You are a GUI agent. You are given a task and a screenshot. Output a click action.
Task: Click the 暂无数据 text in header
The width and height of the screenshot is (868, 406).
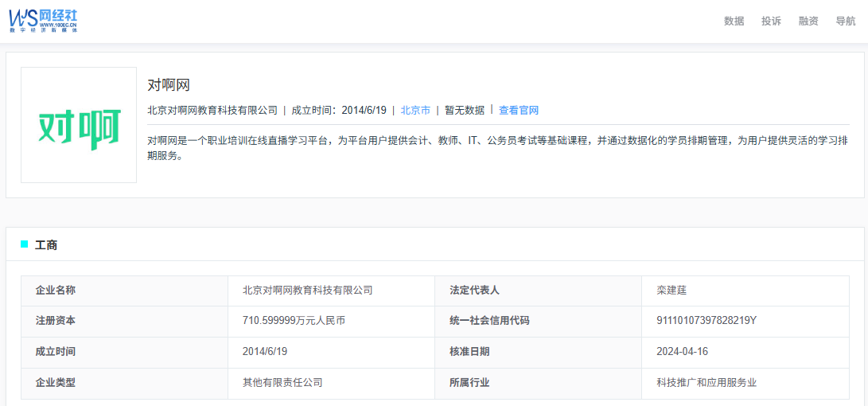click(x=465, y=110)
